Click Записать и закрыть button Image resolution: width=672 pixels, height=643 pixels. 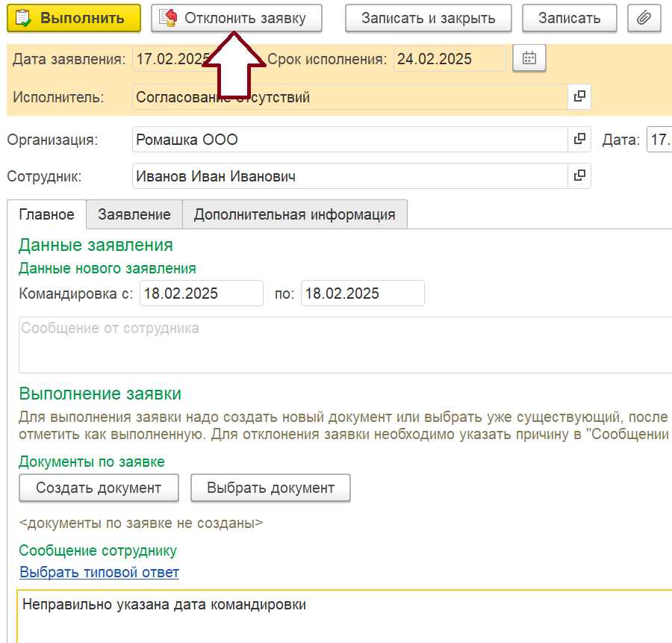click(x=428, y=18)
